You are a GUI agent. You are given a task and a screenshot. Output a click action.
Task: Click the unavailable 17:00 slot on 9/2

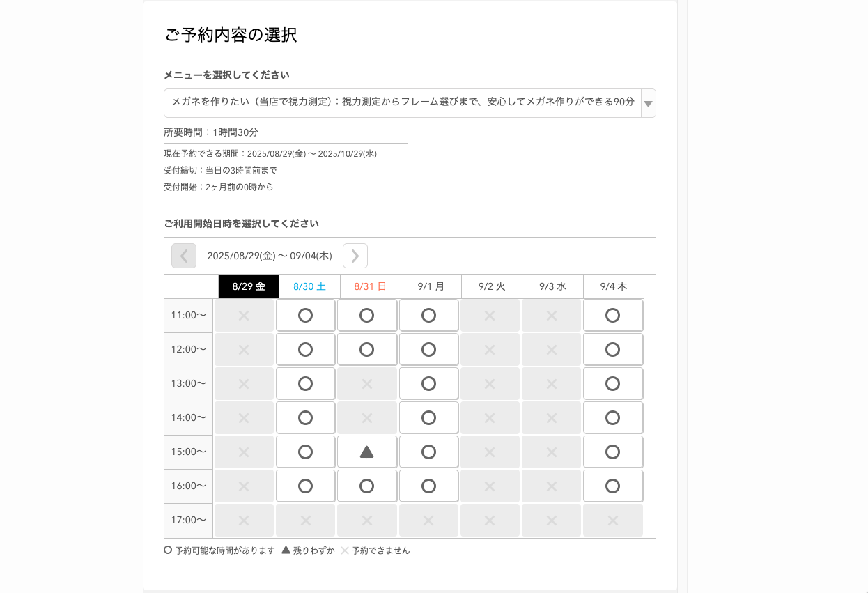[490, 520]
